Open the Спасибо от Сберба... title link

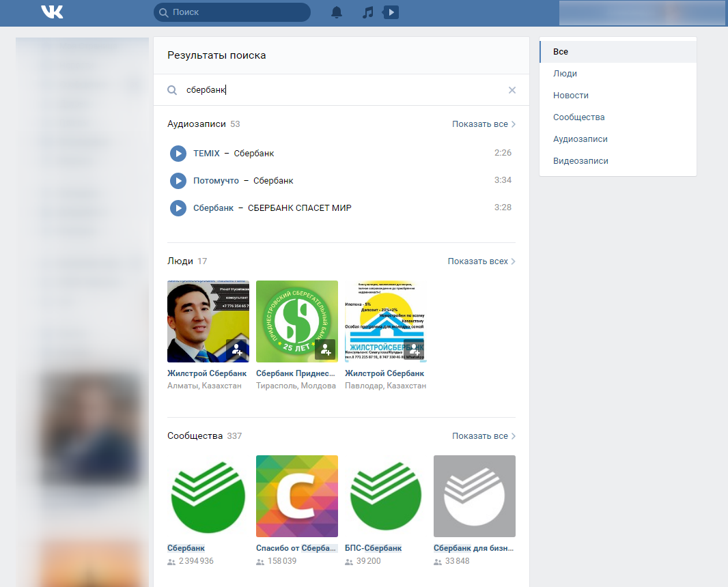(x=296, y=548)
